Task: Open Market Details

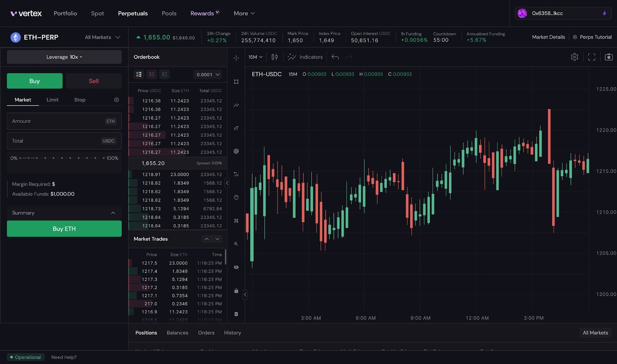Action: 548,37
